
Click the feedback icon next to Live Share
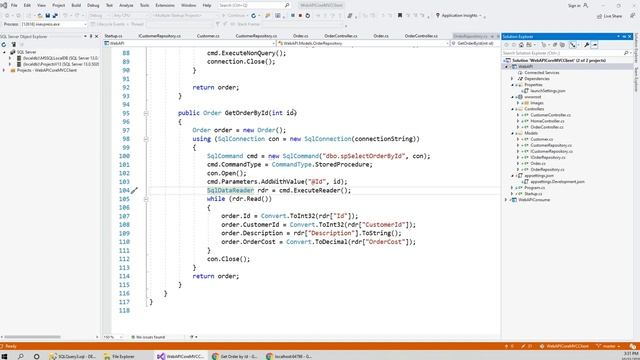pyautogui.click(x=632, y=16)
